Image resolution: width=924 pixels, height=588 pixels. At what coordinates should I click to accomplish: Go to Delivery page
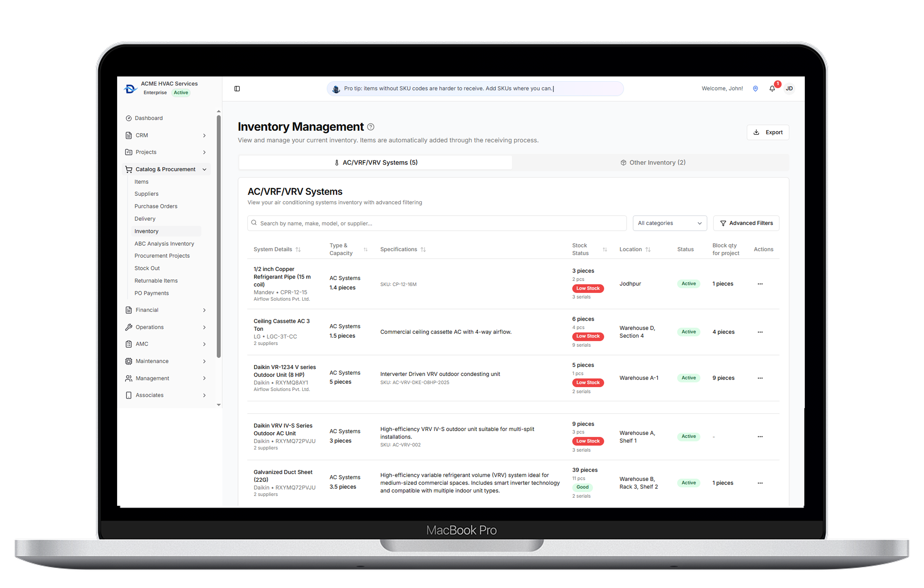(145, 219)
